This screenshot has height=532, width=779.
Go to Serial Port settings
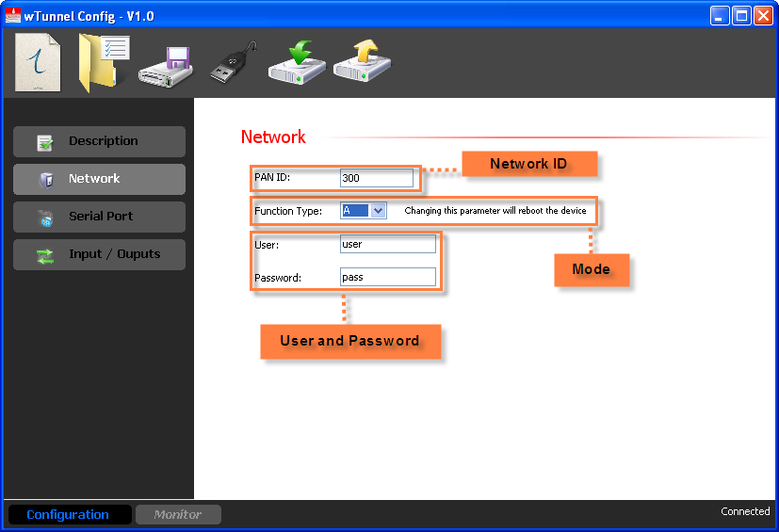point(99,217)
